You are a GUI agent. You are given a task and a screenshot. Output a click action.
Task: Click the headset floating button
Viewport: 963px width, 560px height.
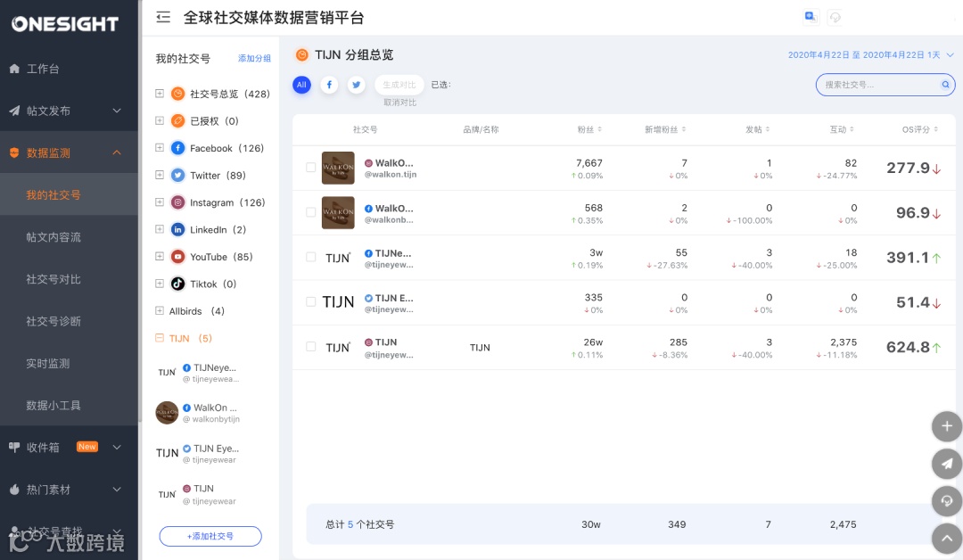point(947,501)
